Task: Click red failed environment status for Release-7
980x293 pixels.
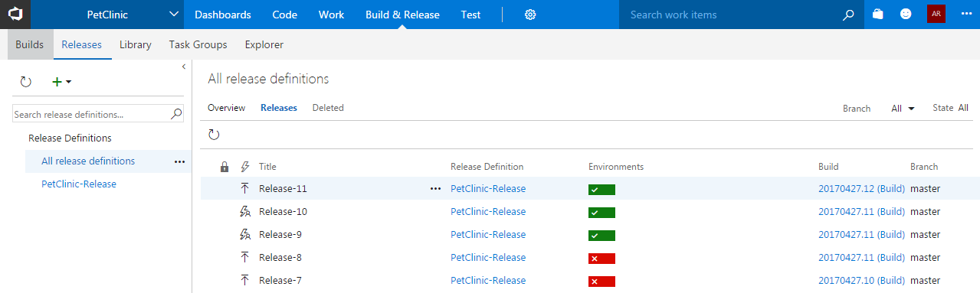Action: click(601, 282)
